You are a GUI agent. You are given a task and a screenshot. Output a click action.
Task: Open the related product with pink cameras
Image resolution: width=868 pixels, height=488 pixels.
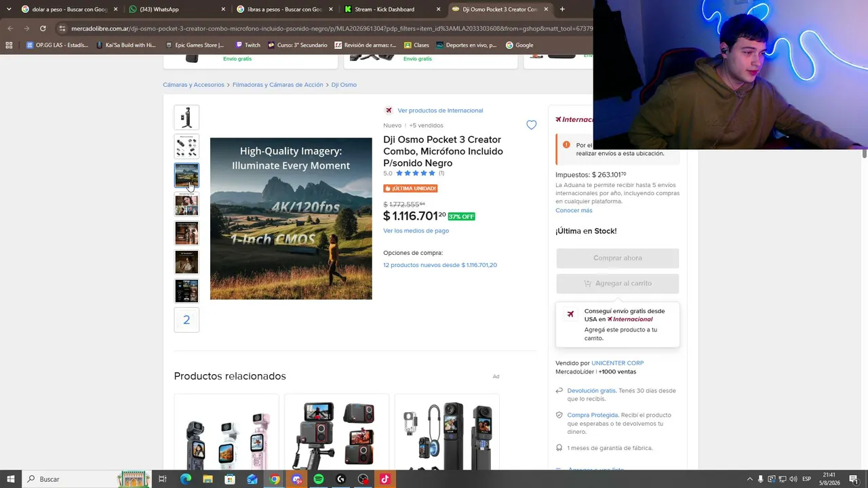pos(226,433)
